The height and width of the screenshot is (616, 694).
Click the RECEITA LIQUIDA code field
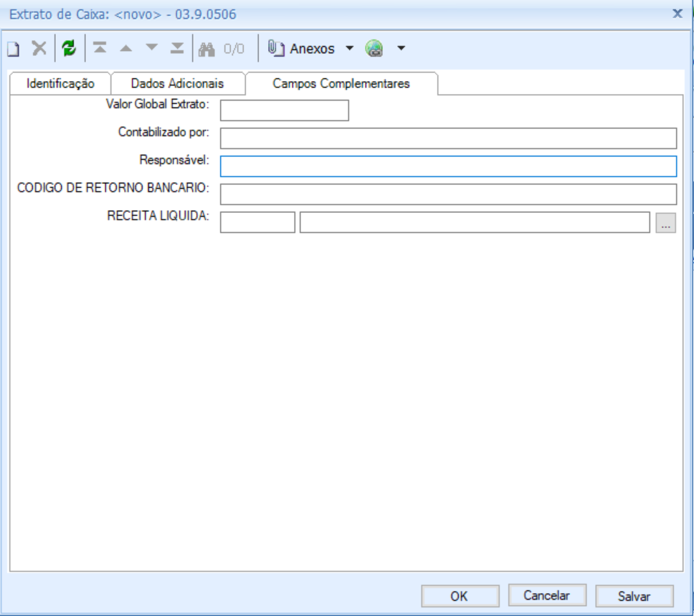257,222
